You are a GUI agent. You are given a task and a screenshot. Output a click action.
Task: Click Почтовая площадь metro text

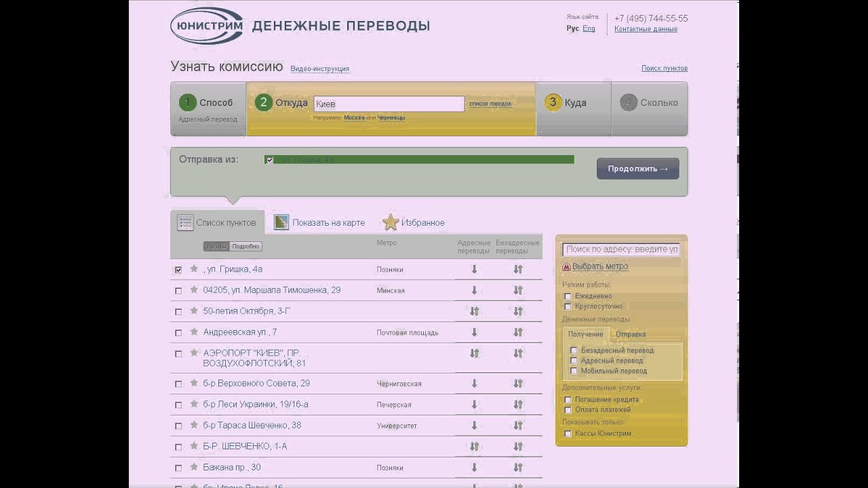point(408,333)
